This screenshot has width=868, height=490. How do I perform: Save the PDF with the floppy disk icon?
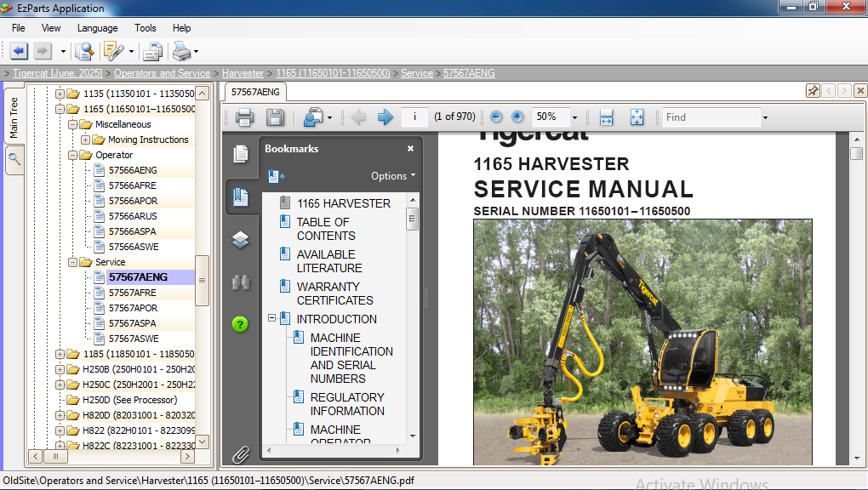(275, 117)
